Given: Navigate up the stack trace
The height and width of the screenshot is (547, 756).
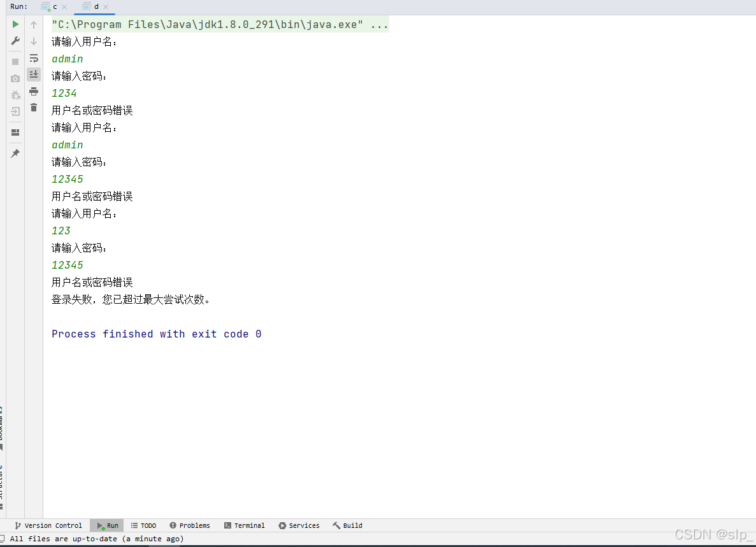Looking at the screenshot, I should coord(33,24).
